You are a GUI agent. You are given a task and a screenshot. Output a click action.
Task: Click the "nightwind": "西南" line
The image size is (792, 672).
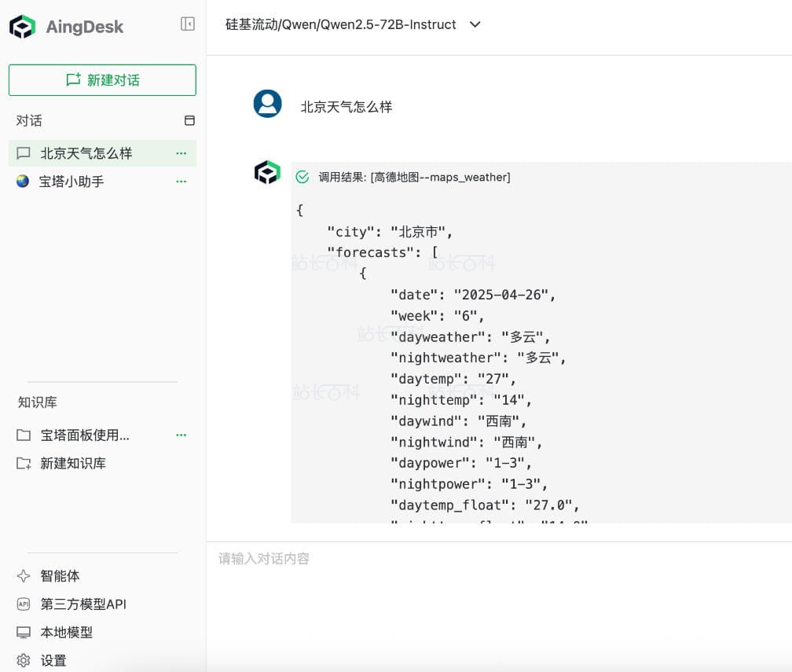[x=466, y=442]
